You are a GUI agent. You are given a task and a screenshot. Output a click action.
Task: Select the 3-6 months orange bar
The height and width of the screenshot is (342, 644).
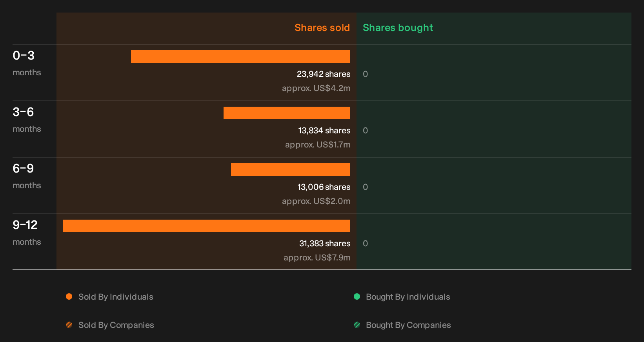pyautogui.click(x=287, y=113)
